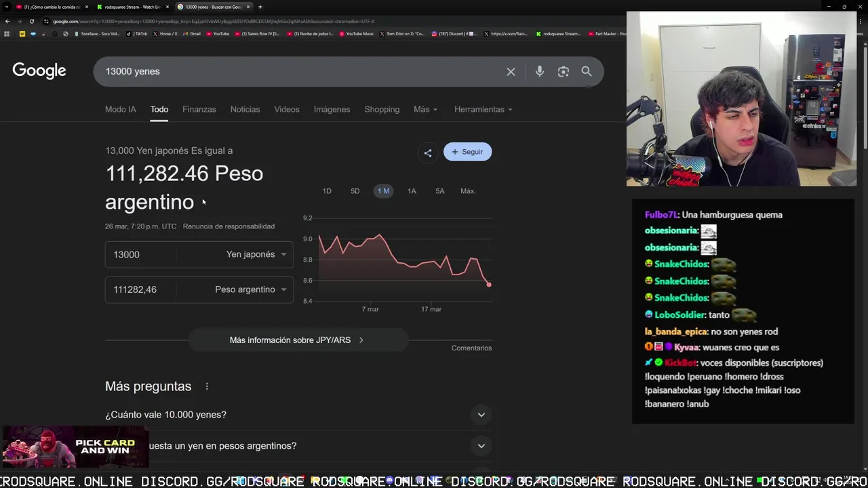Screen dimensions: 868x488
Task: Open the YouTube bookmark
Action: point(218,34)
